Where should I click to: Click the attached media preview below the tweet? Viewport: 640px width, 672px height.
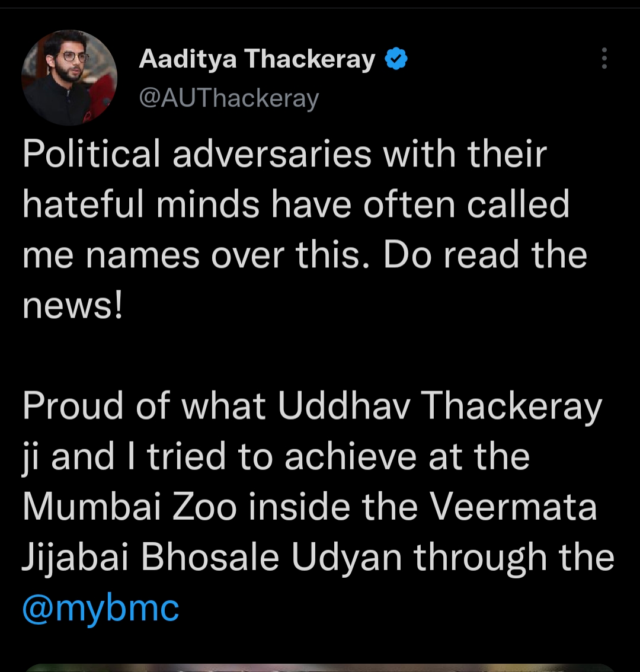click(x=320, y=667)
